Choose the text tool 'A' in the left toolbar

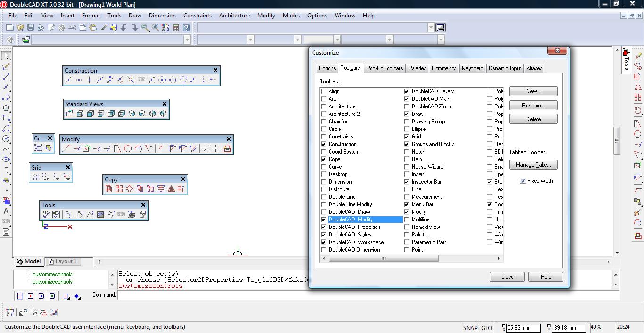(6, 211)
